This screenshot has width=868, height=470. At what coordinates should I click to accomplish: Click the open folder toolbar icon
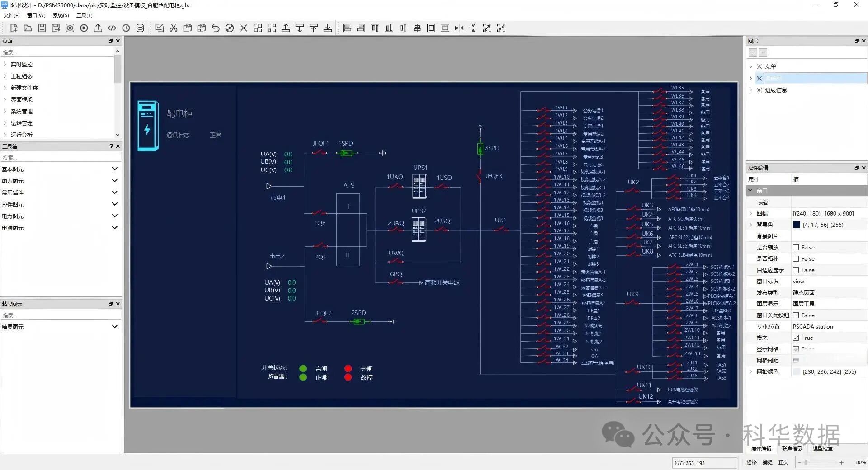[28, 28]
